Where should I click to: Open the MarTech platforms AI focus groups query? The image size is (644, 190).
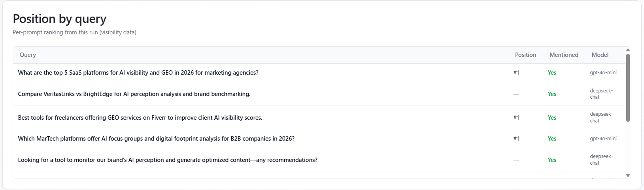point(156,139)
